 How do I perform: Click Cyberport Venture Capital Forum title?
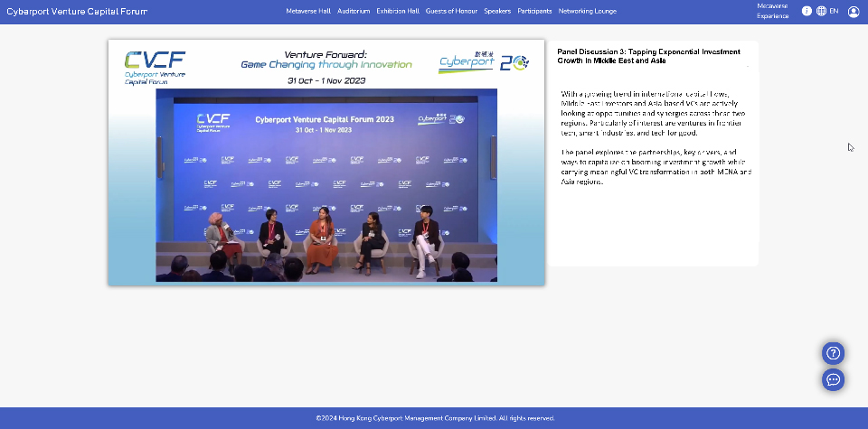pyautogui.click(x=77, y=12)
